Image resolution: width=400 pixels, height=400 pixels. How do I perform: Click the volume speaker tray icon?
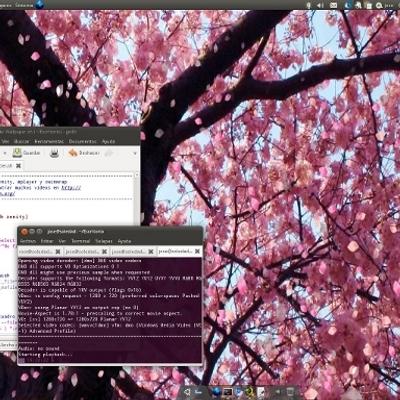point(320,5)
